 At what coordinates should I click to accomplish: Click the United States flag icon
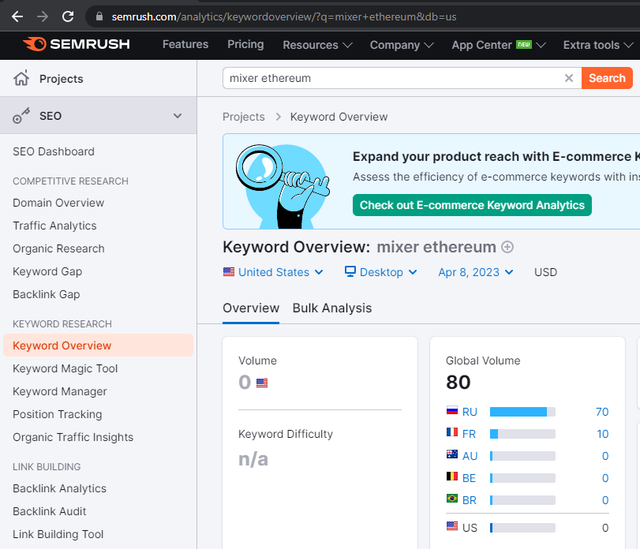229,271
